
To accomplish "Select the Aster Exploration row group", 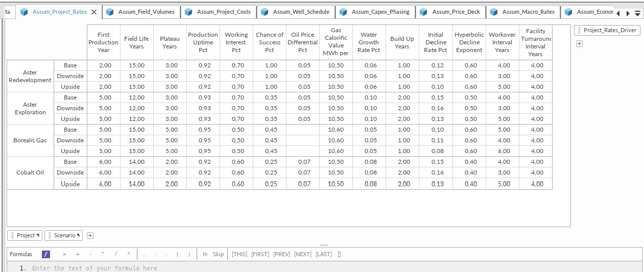I will point(30,108).
